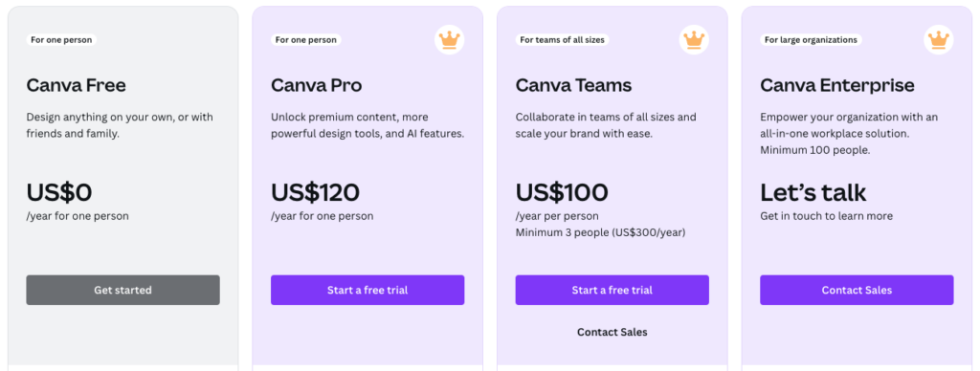
Task: Click the Canva Free plan title
Action: tap(77, 85)
